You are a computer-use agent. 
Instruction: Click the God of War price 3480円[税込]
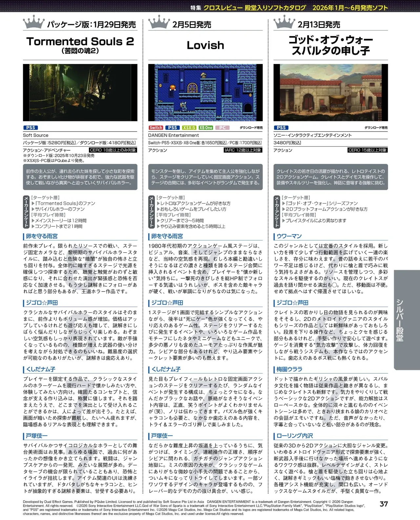click(x=287, y=143)
